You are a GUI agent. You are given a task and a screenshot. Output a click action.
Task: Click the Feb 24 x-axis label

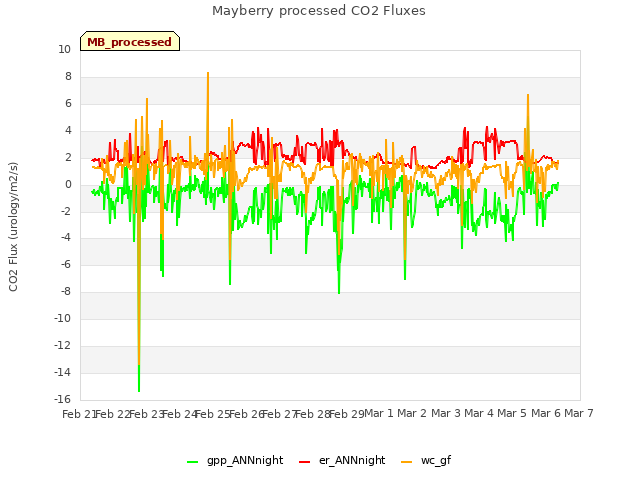click(179, 414)
